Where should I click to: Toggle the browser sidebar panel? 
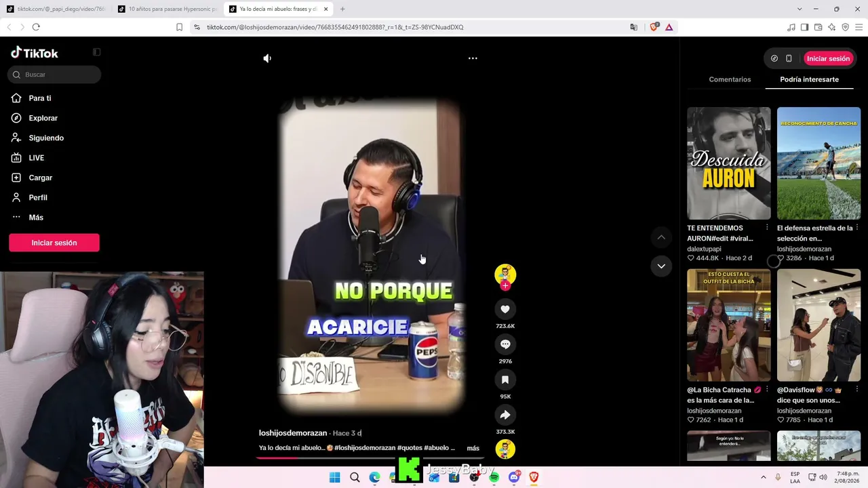pyautogui.click(x=804, y=27)
